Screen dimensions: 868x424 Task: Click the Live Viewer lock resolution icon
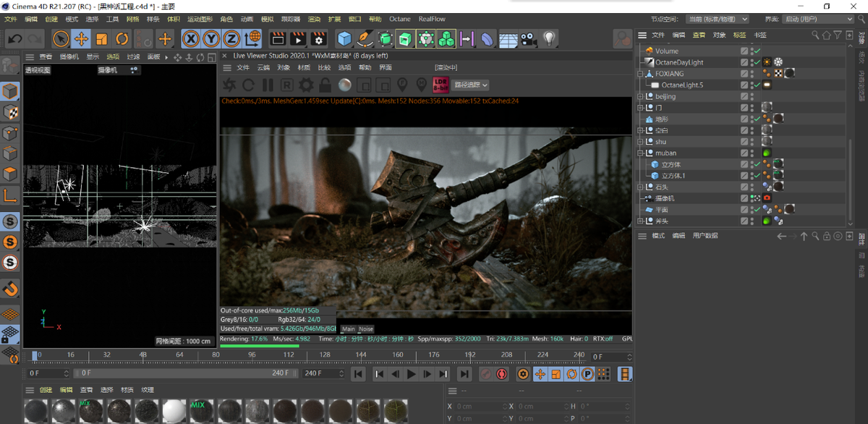[325, 85]
